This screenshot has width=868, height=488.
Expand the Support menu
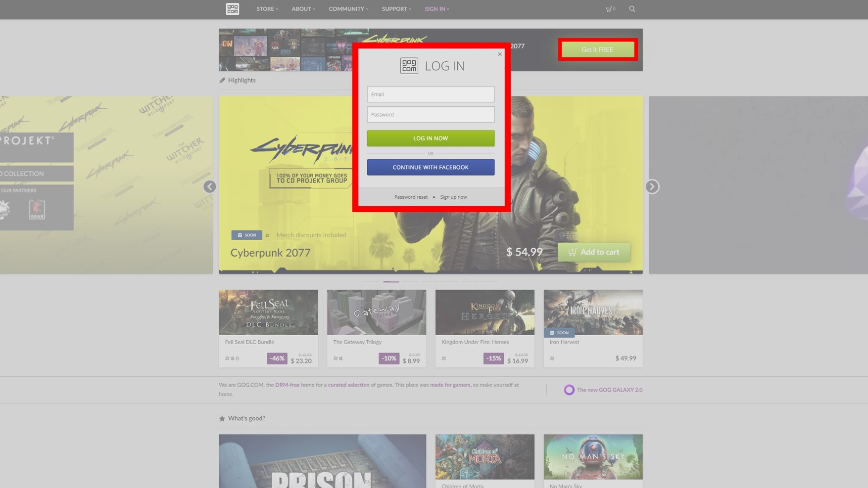click(396, 9)
